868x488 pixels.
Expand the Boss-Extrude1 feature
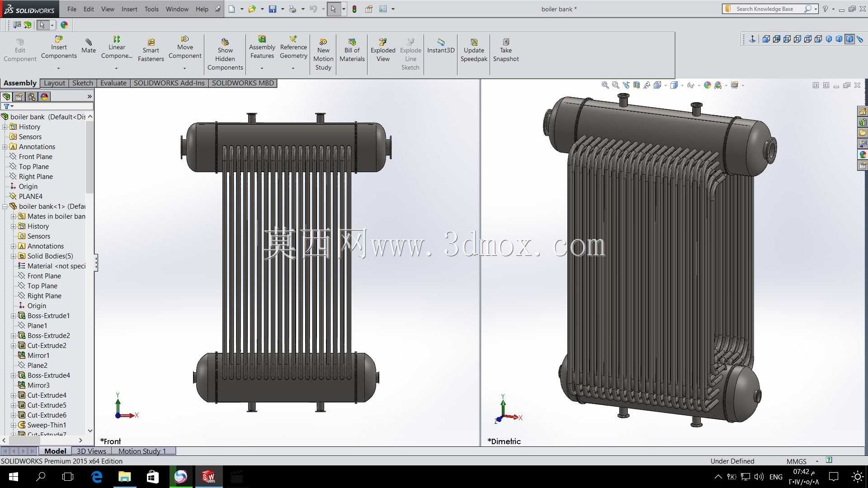click(14, 316)
